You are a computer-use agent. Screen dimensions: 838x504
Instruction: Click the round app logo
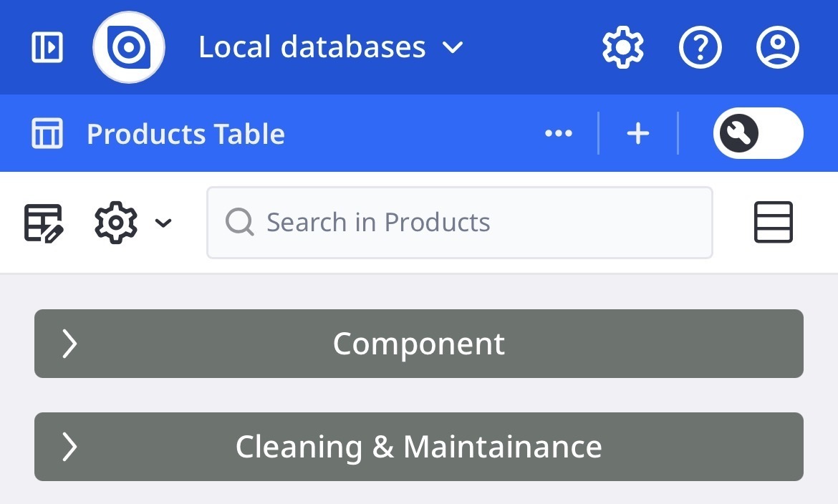coord(129,47)
